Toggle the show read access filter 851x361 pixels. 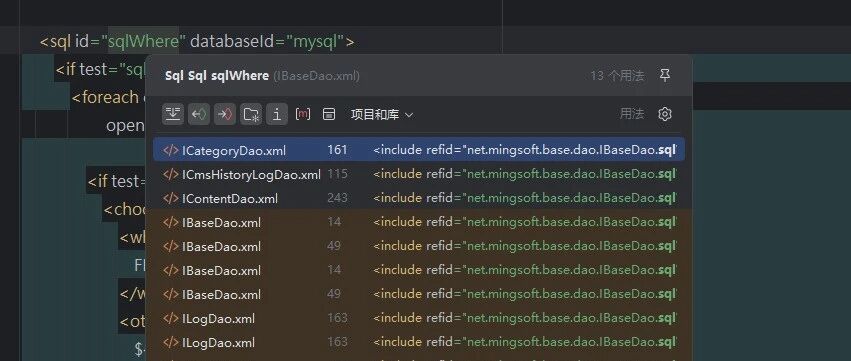click(x=199, y=114)
